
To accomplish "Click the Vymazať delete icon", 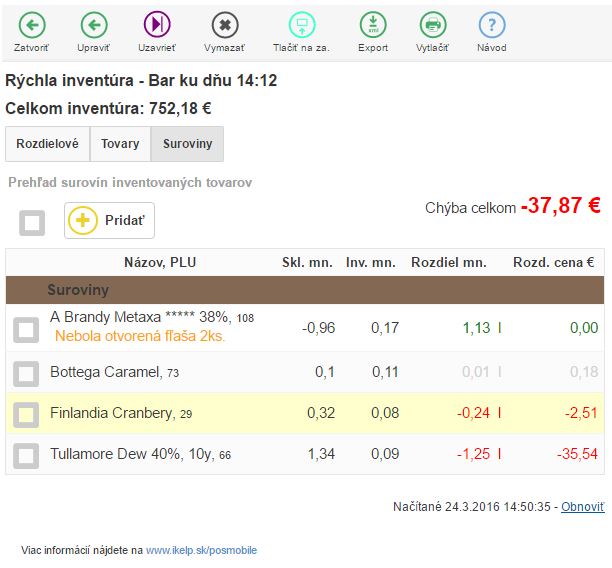I will [225, 25].
